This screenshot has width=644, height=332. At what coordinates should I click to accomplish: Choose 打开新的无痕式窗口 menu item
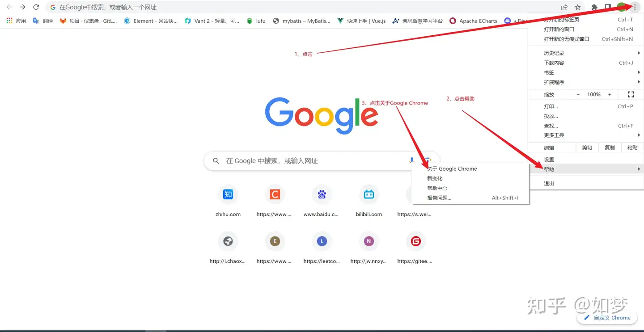(586, 39)
